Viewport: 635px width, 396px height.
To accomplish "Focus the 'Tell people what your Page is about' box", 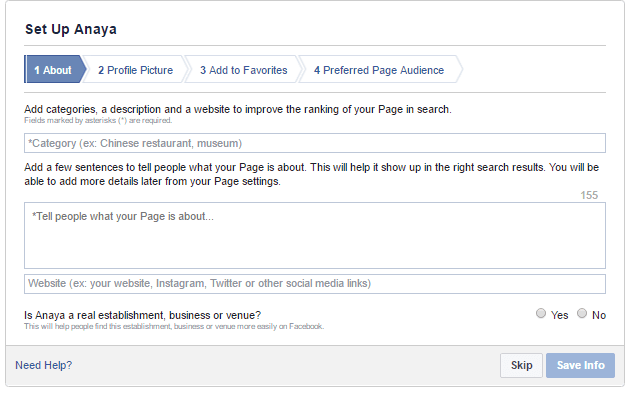I will 315,235.
